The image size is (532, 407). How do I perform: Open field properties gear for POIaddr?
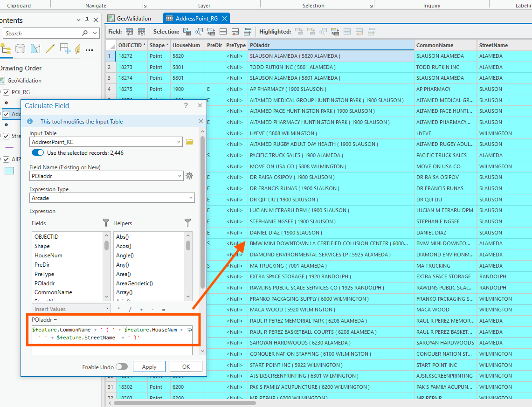coord(189,176)
